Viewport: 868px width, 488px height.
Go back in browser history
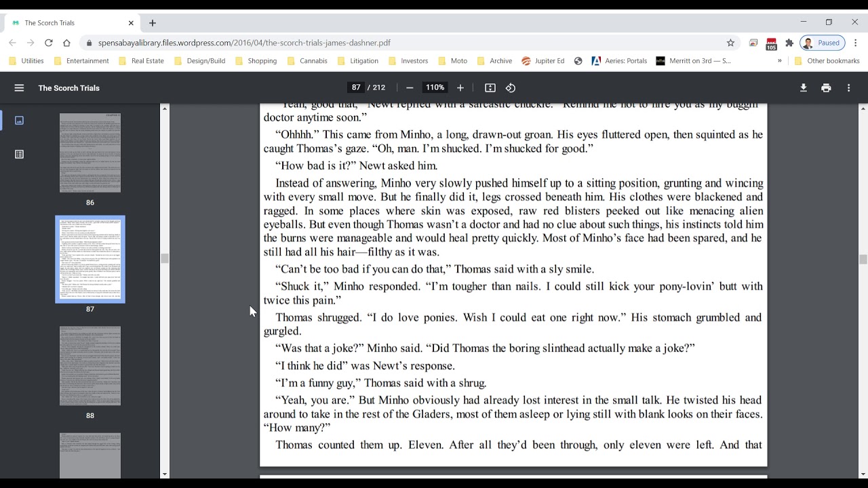(x=12, y=43)
